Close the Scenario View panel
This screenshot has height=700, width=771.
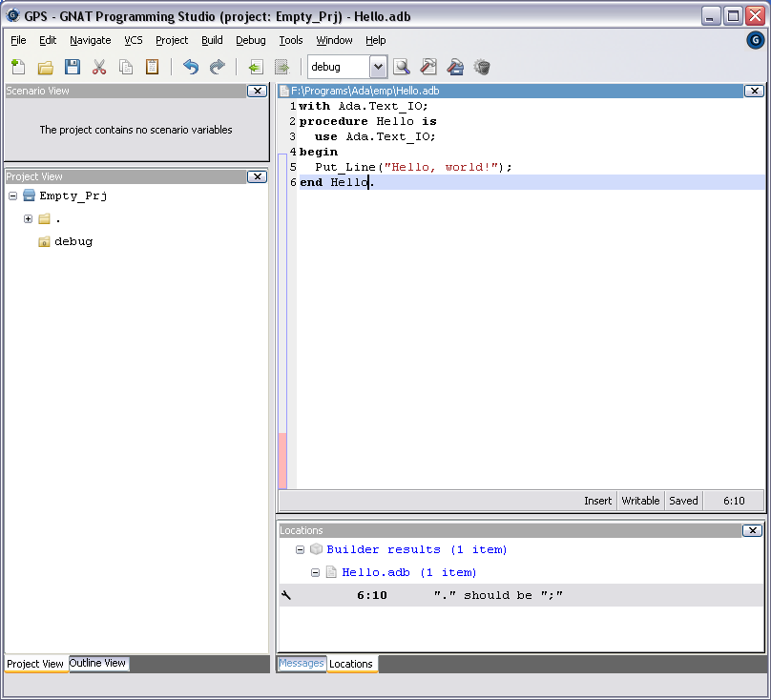[x=257, y=91]
